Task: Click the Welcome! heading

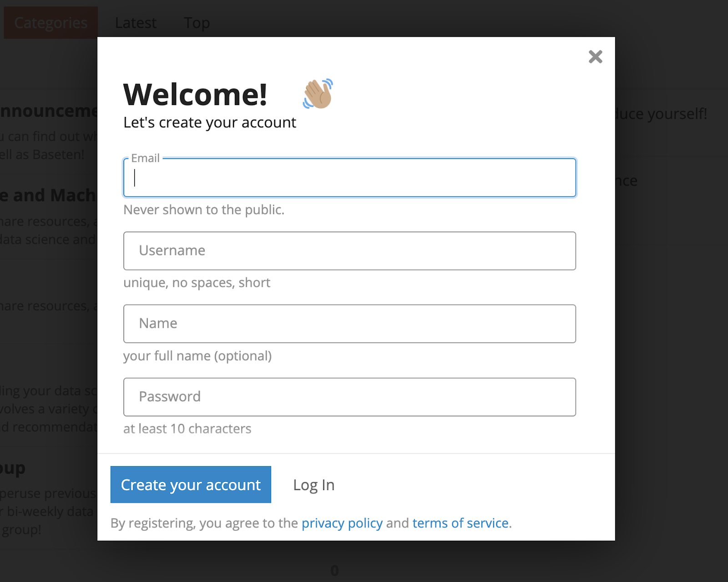Action: pos(195,95)
